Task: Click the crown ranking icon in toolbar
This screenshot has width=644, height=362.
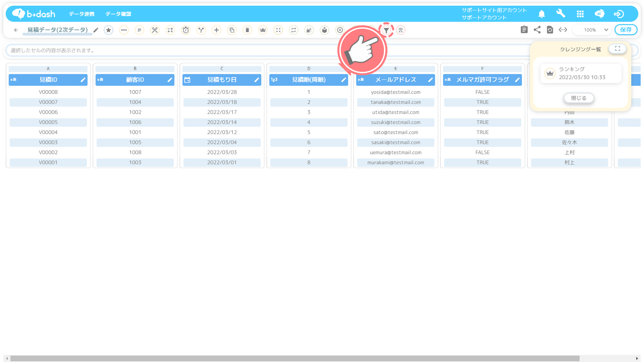Action: tap(263, 30)
